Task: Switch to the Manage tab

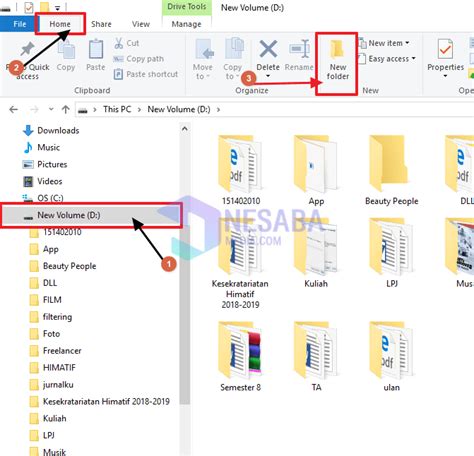Action: [186, 24]
